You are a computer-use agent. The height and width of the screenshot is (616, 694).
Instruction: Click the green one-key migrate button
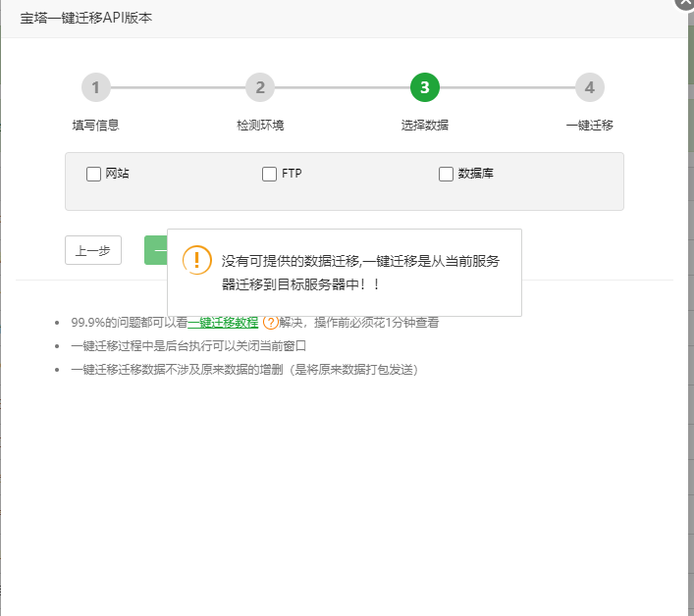click(x=156, y=250)
